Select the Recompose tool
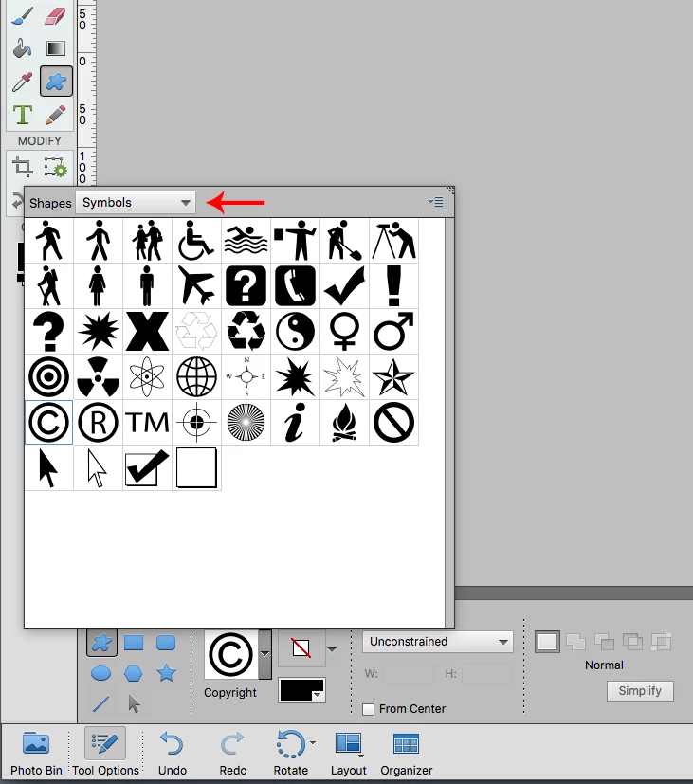This screenshot has height=784, width=693. 56,167
